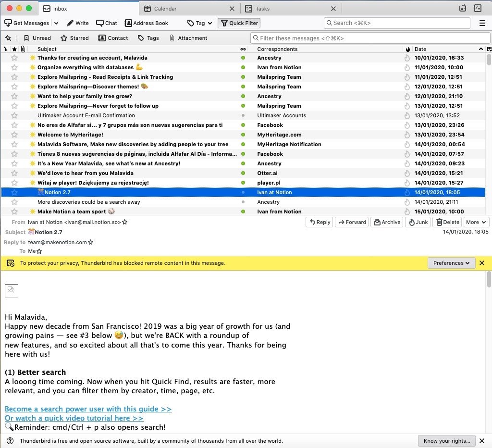The height and width of the screenshot is (448, 492).
Task: Archive the open message
Action: pos(387,222)
